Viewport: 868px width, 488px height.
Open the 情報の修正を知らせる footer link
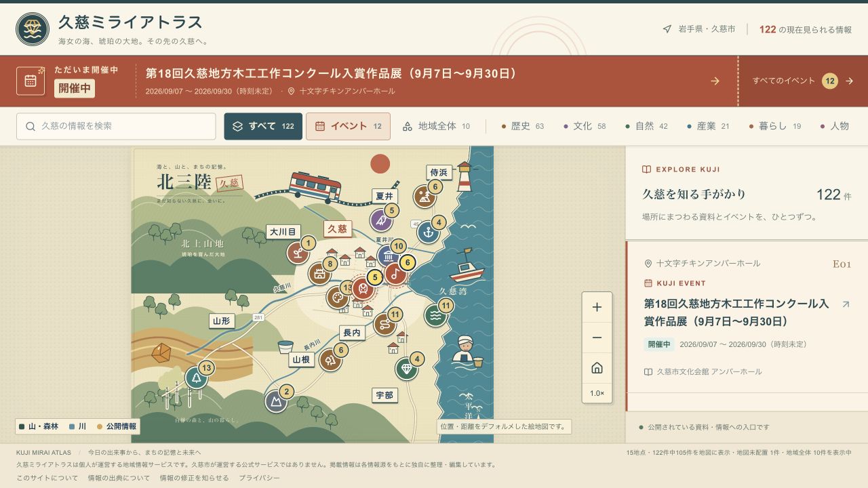tap(194, 478)
